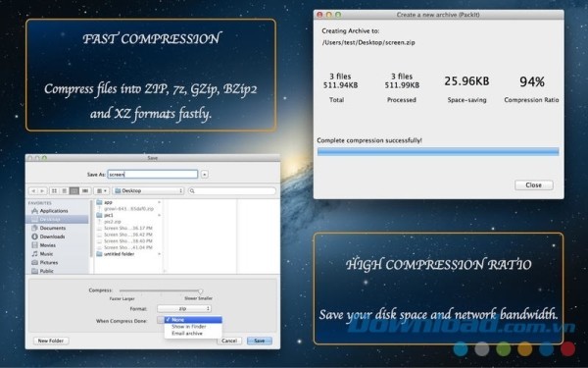Select the Screen Shot 36.17 PM file
This screenshot has width=588, height=368.
(x=127, y=228)
